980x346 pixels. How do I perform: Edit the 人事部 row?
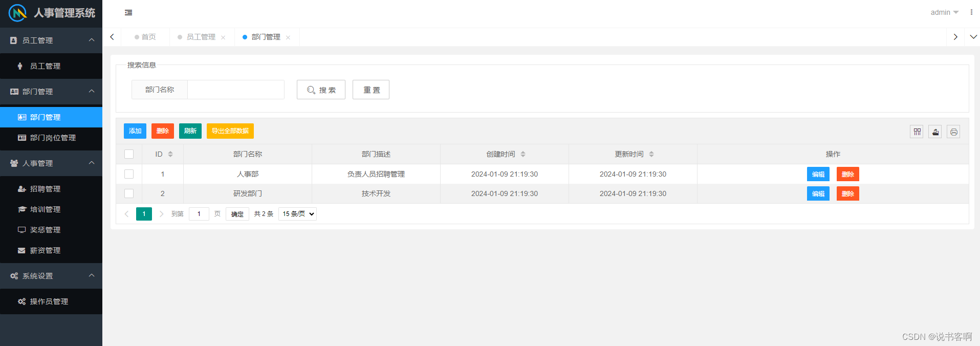[818, 174]
